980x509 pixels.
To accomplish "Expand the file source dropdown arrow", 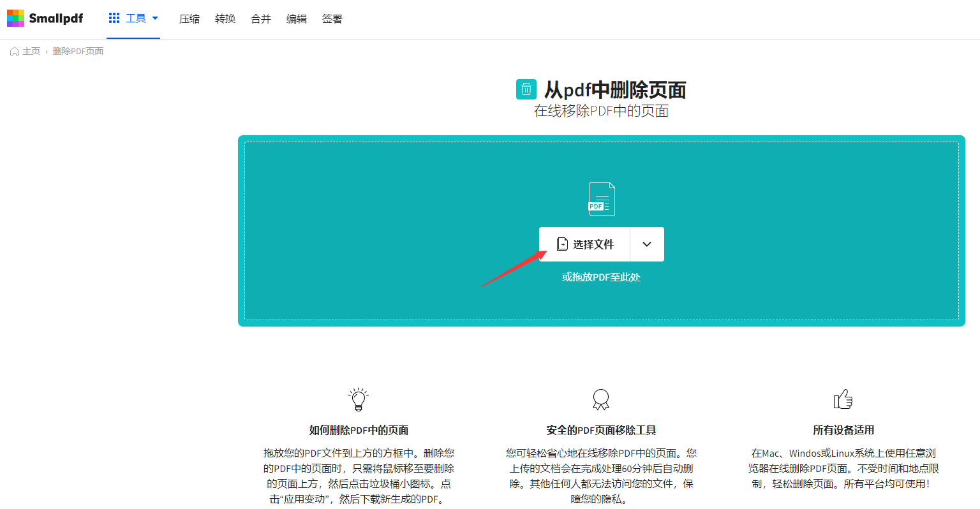I will pos(647,244).
